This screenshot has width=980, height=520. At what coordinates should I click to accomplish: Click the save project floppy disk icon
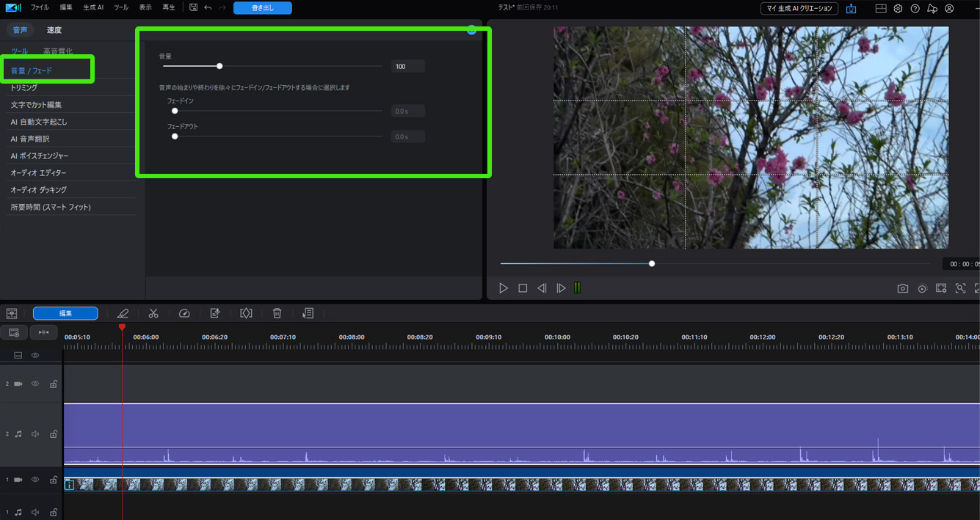pos(193,7)
